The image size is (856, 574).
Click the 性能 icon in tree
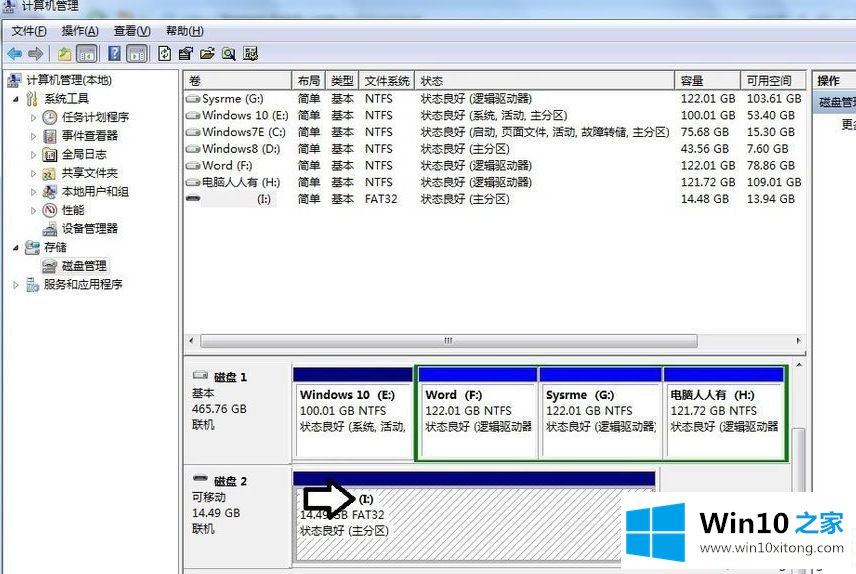50,210
